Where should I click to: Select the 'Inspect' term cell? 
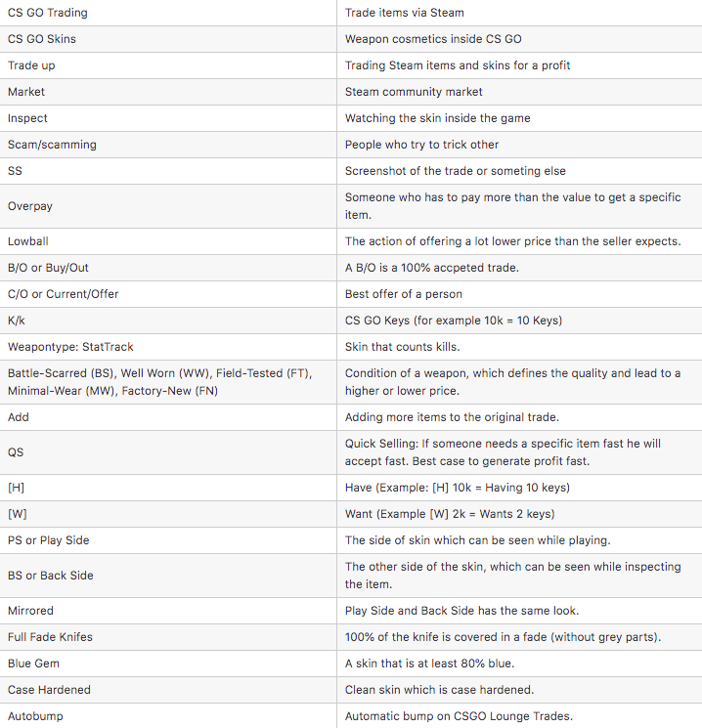(x=27, y=118)
